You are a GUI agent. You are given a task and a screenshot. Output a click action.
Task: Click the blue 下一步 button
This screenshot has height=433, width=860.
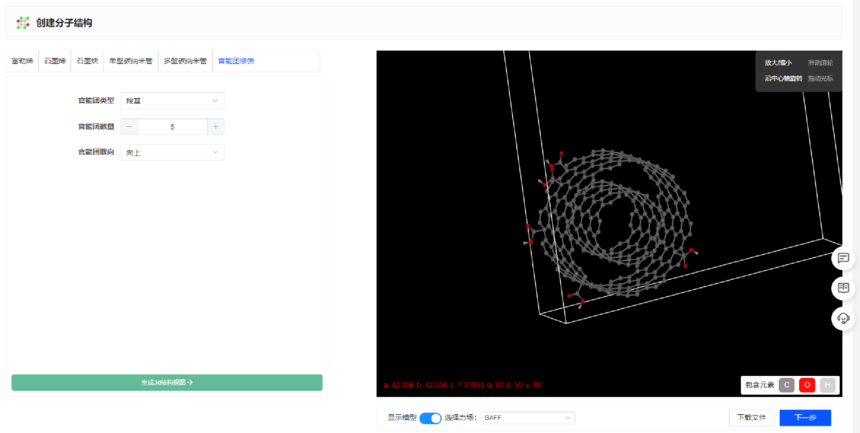(x=805, y=418)
